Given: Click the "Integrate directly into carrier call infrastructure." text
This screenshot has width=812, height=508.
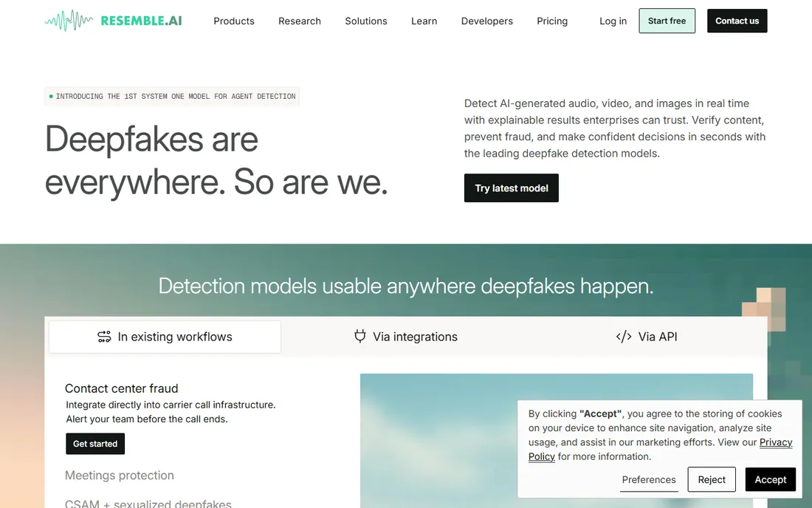Looking at the screenshot, I should [171, 405].
